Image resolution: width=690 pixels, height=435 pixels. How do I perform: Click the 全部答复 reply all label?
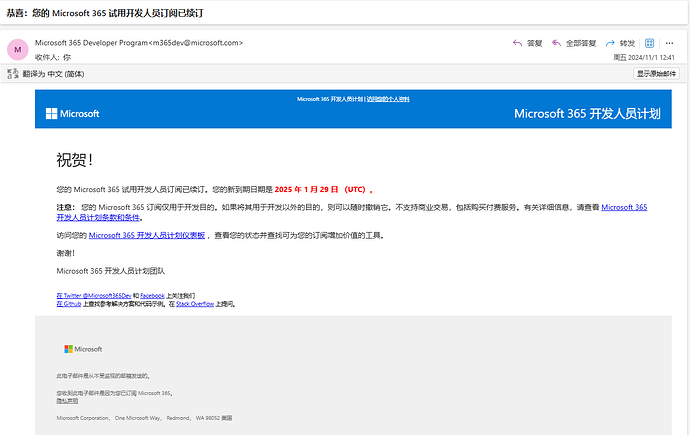581,43
